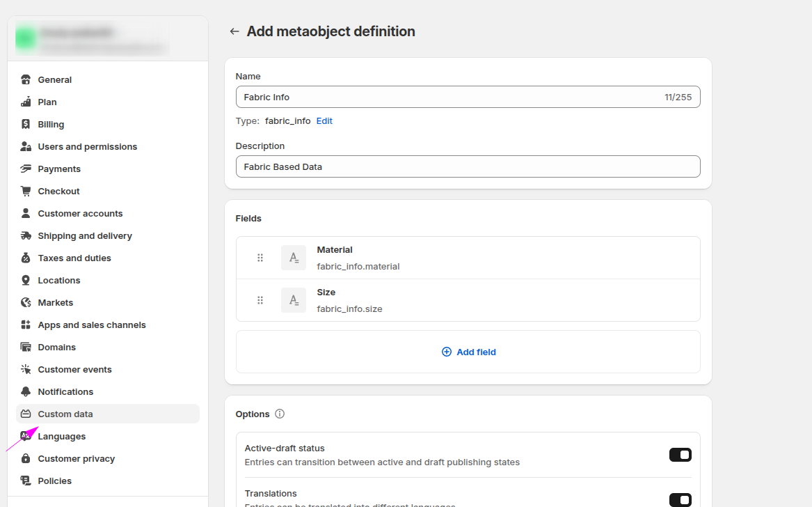This screenshot has width=812, height=507.
Task: Focus the Description text box
Action: pyautogui.click(x=468, y=166)
